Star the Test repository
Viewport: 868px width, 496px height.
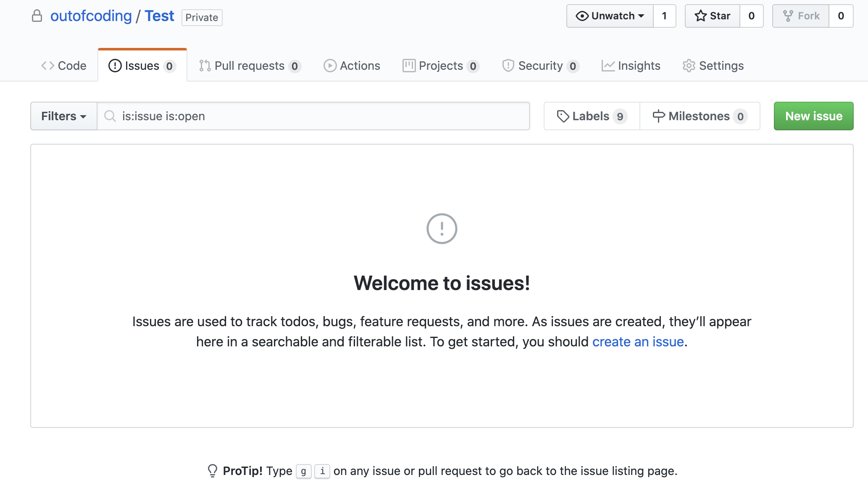713,16
